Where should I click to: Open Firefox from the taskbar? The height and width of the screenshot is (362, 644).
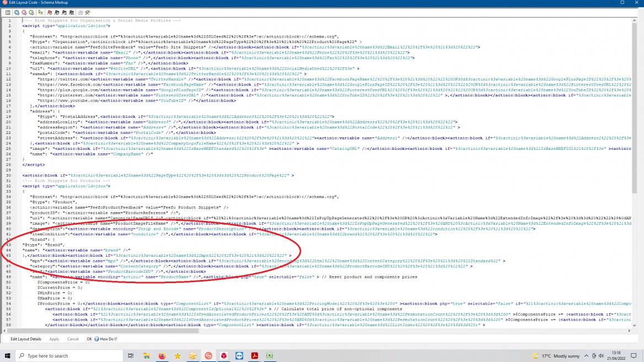[x=162, y=356]
